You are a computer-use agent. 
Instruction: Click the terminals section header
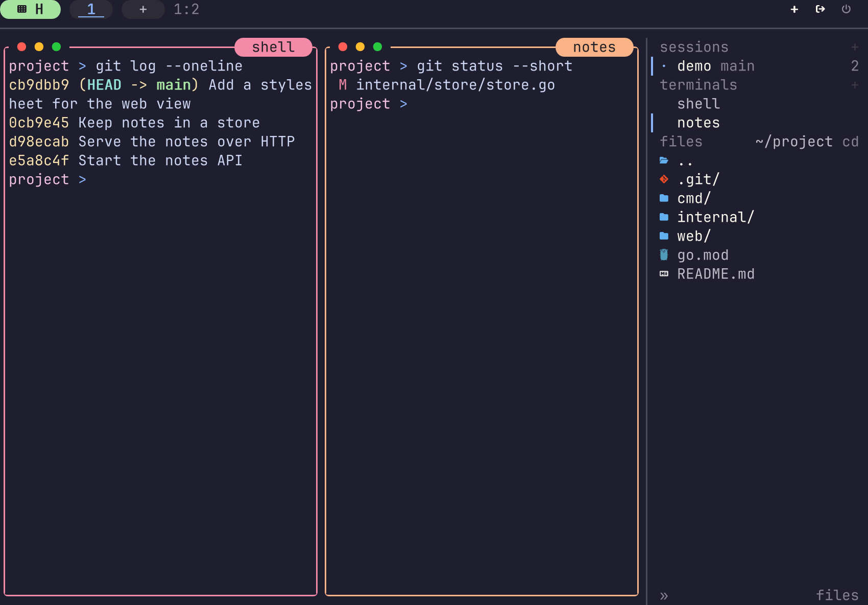point(698,85)
